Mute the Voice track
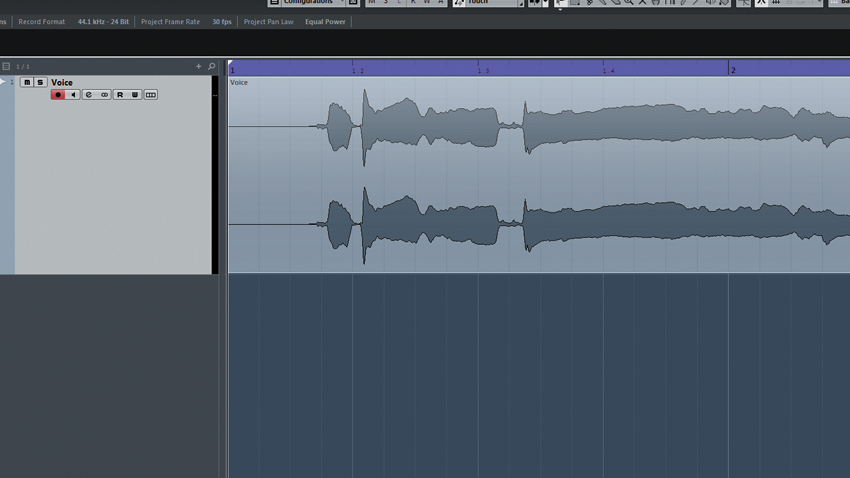 coord(27,82)
